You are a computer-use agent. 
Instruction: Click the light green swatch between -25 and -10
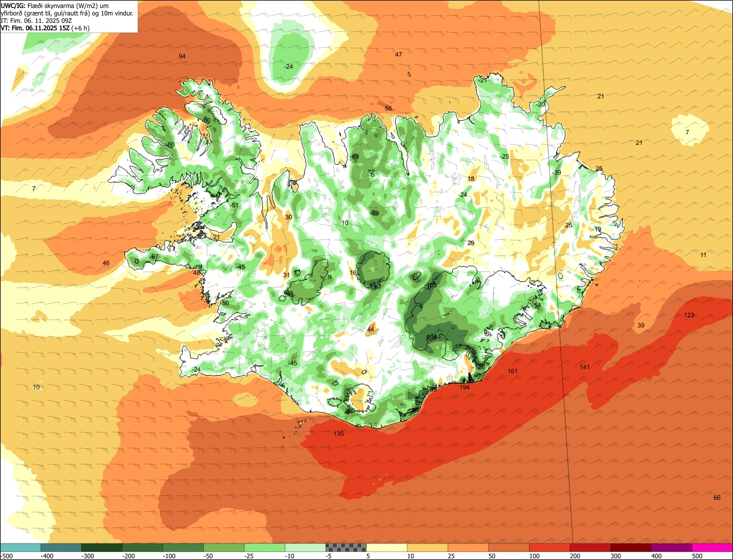point(265,547)
